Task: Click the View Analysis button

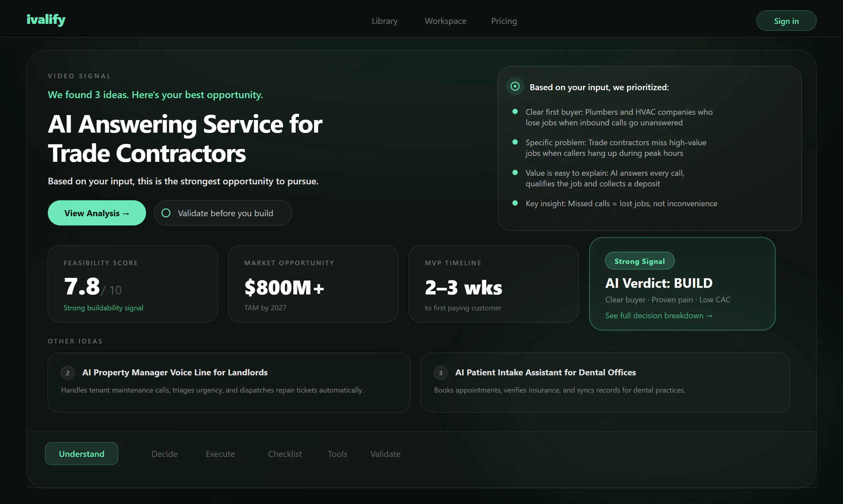Action: tap(97, 213)
